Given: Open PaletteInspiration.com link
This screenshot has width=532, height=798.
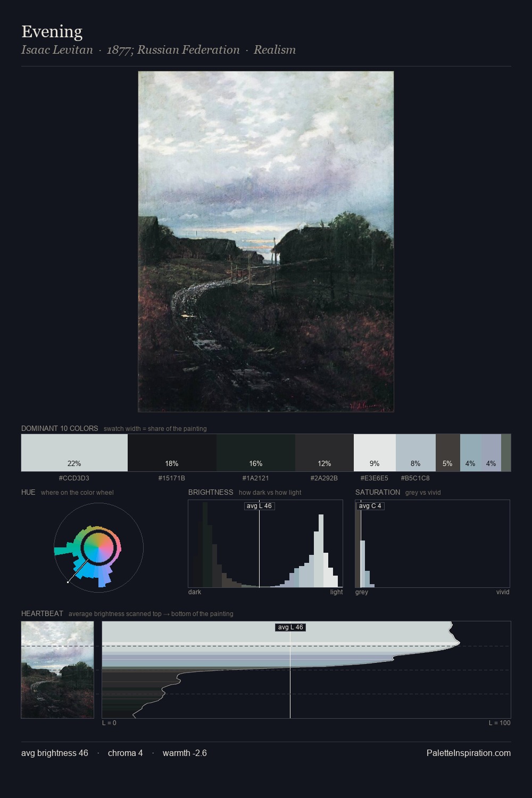Looking at the screenshot, I should 469,753.
